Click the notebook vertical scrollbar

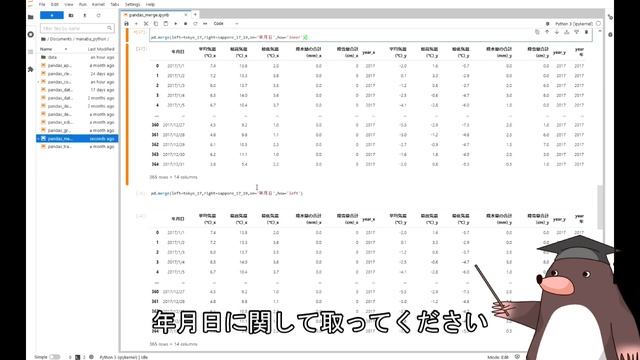[600, 207]
